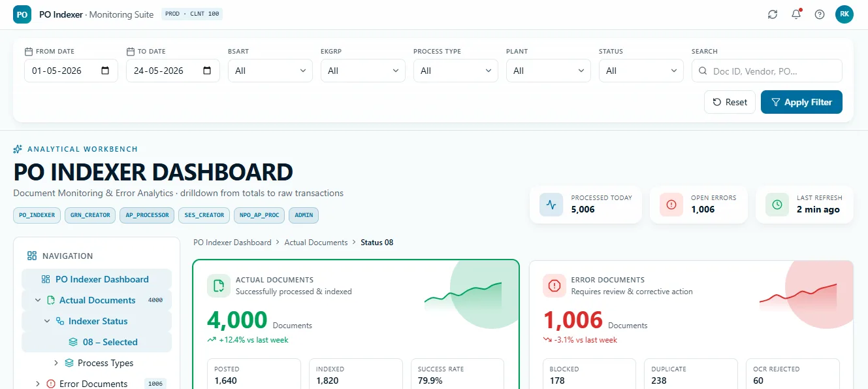Click the Processed Today pulse icon
This screenshot has height=389, width=868.
(551, 205)
